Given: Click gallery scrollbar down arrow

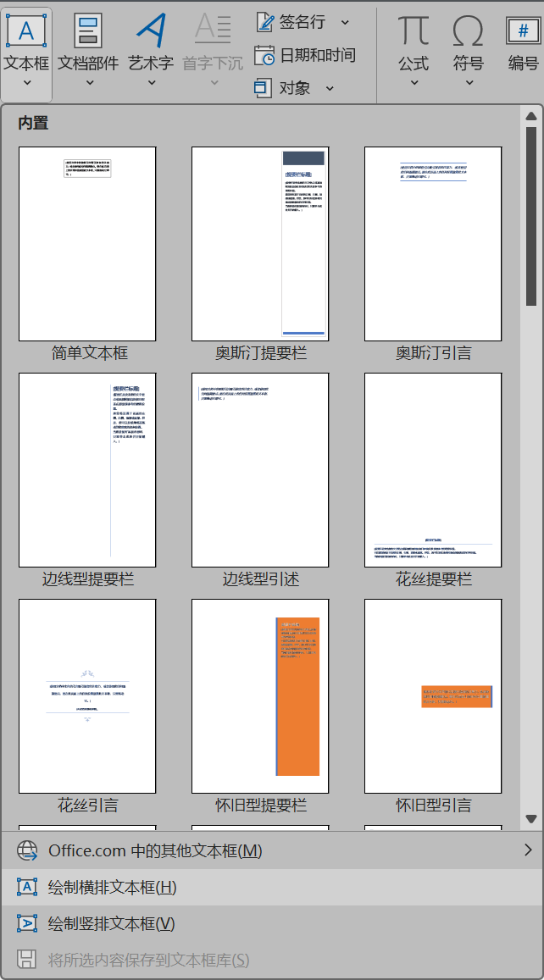Looking at the screenshot, I should [x=531, y=819].
